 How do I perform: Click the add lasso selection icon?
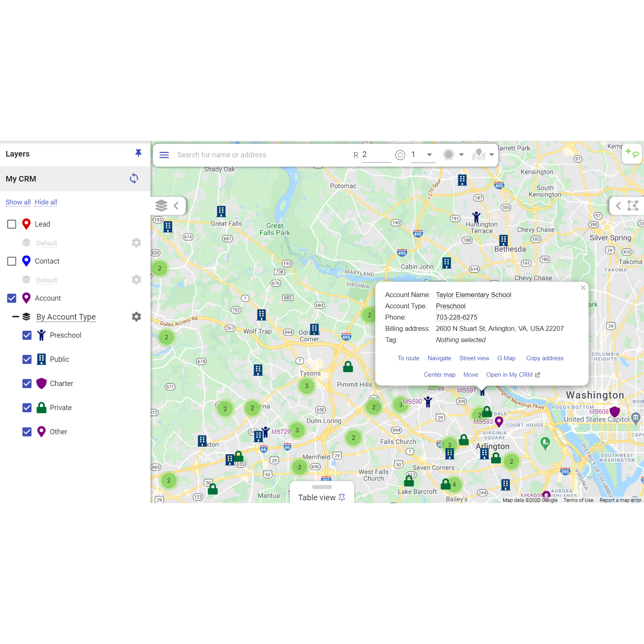632,153
